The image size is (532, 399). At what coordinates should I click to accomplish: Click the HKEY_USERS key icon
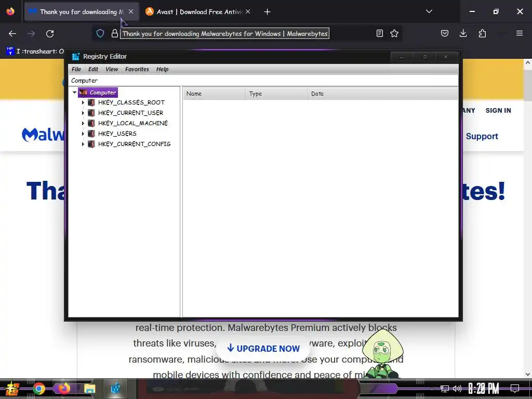coord(91,134)
